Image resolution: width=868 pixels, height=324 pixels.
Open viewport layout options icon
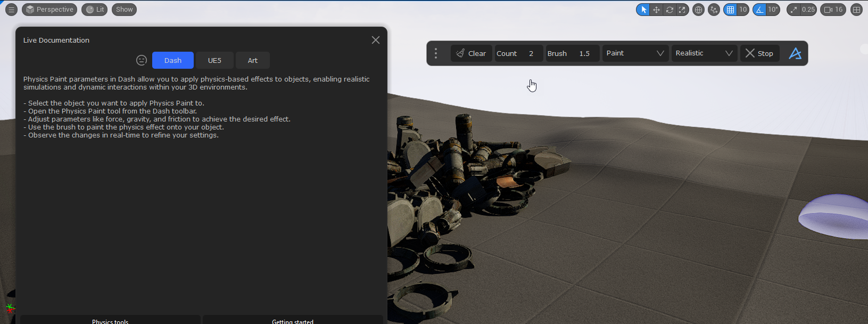tap(856, 10)
